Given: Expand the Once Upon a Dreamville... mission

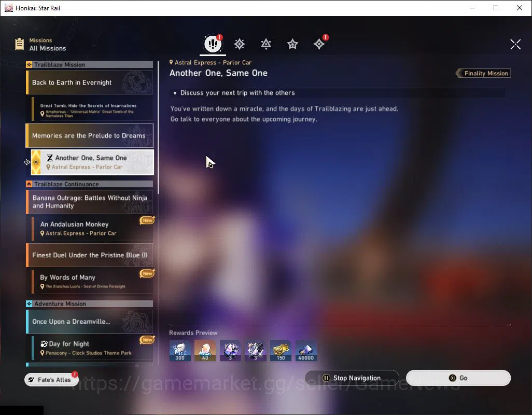Looking at the screenshot, I should [90, 321].
